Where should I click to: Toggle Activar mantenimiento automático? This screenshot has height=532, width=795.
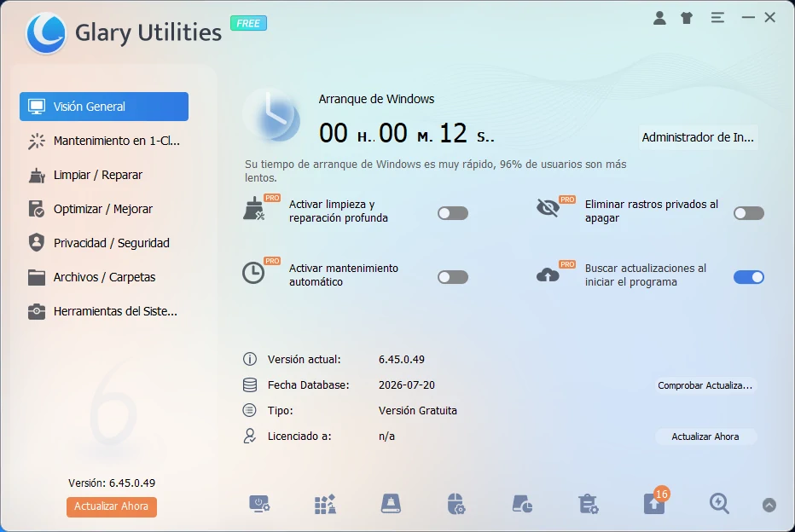point(453,277)
